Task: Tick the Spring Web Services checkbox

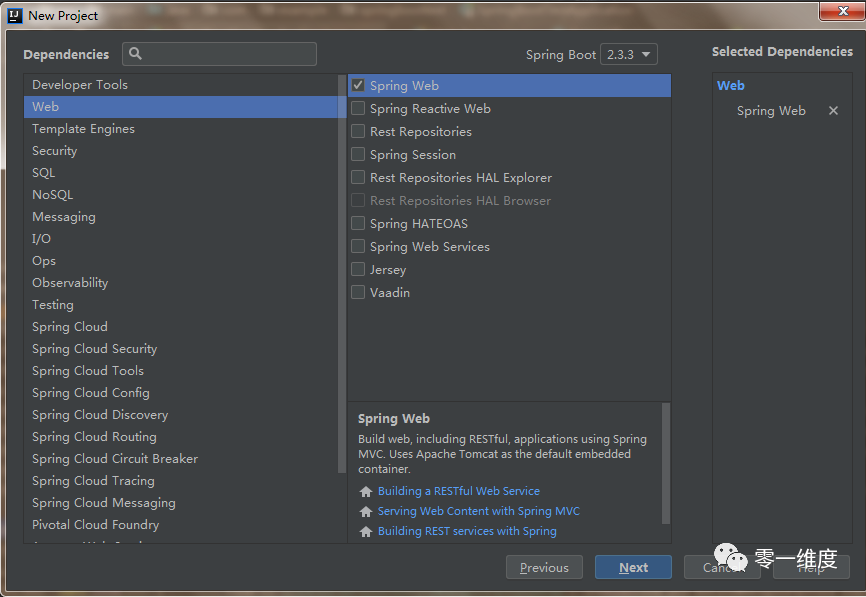Action: (x=358, y=246)
